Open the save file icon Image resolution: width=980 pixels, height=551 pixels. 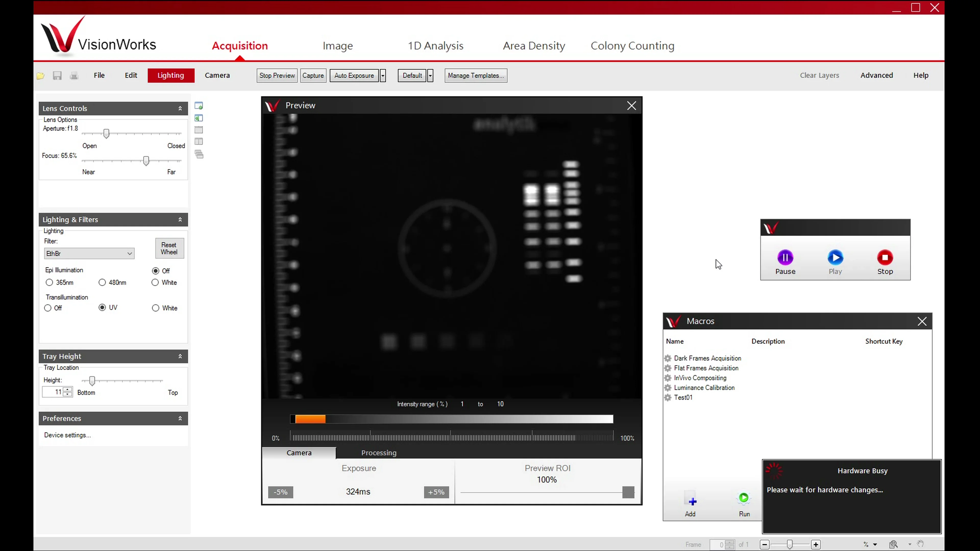(x=57, y=75)
